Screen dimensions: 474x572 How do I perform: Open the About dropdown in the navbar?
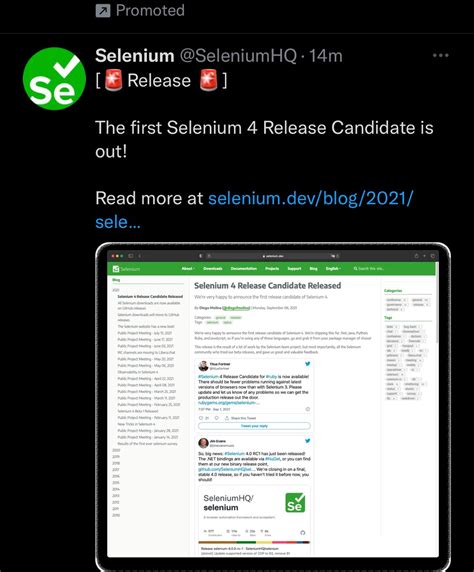pos(188,268)
